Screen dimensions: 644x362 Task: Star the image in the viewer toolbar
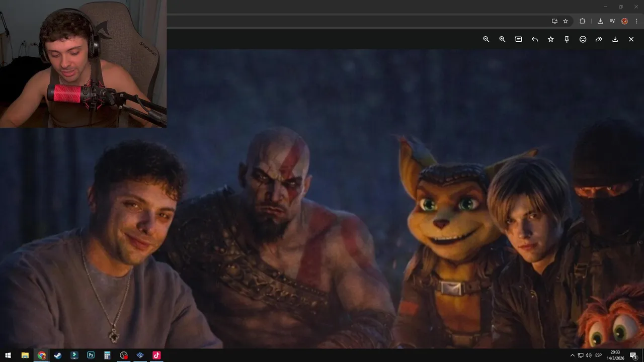pyautogui.click(x=550, y=39)
